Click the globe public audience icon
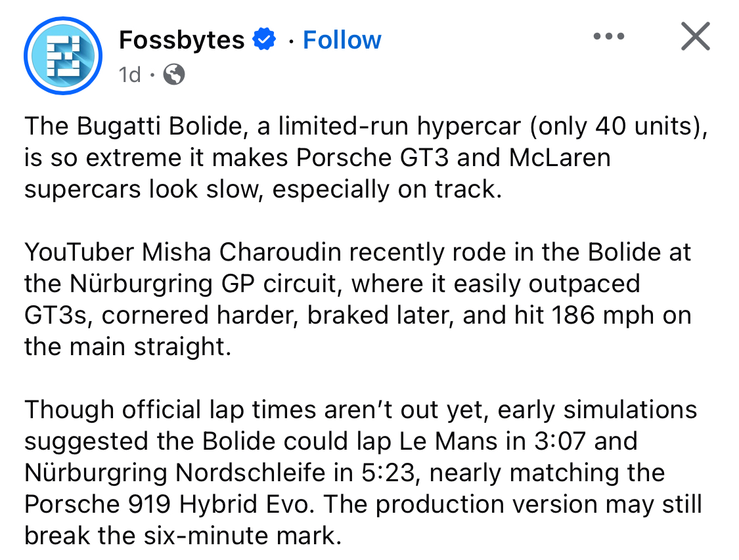The width and height of the screenshot is (739, 560). click(173, 75)
